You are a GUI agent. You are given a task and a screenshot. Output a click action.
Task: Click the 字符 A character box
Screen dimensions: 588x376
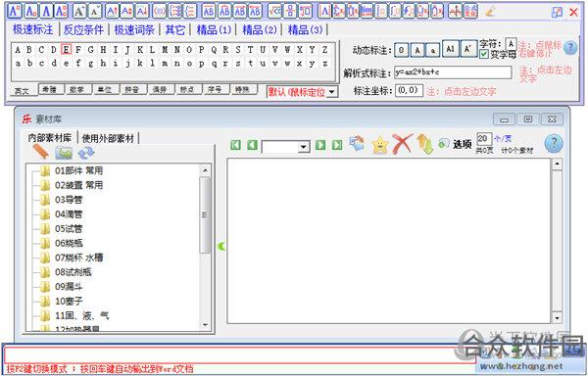click(x=511, y=44)
